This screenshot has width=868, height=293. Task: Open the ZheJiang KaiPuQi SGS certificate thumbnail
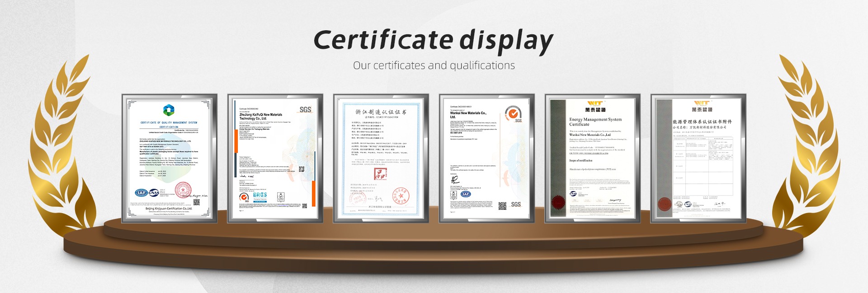click(x=275, y=158)
